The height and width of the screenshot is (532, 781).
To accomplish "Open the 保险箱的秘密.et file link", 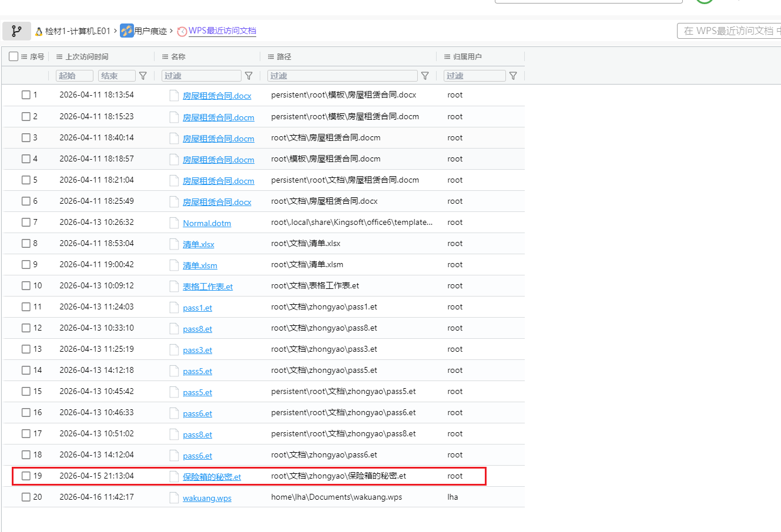I will coord(212,477).
